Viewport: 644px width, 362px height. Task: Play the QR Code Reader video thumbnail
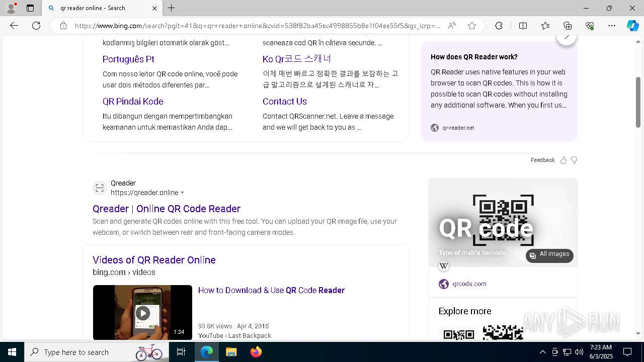pyautogui.click(x=142, y=313)
